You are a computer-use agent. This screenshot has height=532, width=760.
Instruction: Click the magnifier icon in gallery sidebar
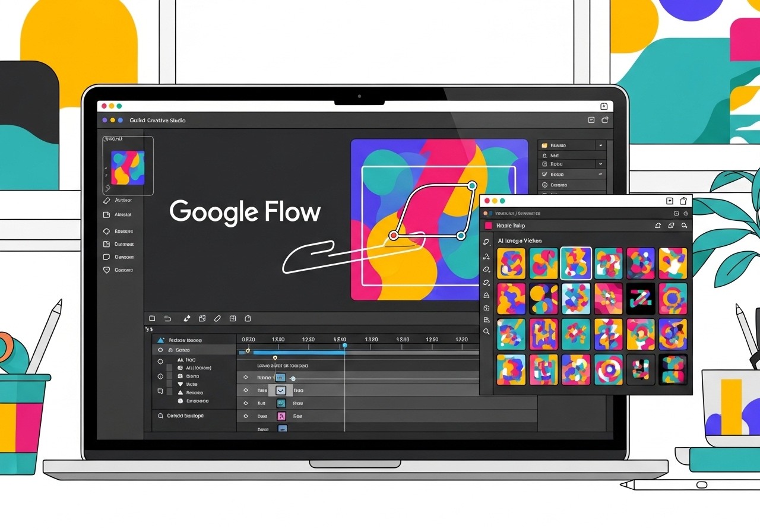tap(486, 331)
